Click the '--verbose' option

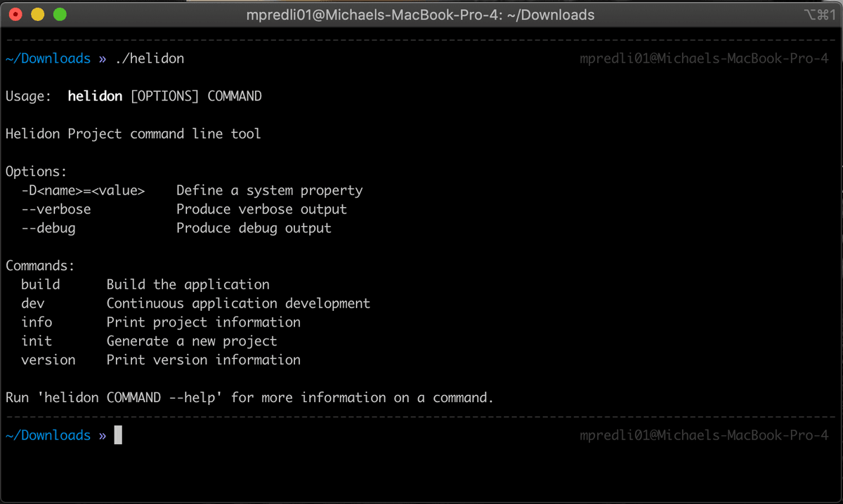click(55, 209)
